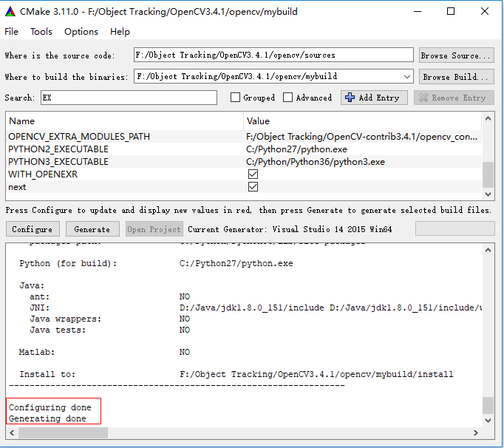Image resolution: width=504 pixels, height=448 pixels.
Task: Close the CMake window
Action: pos(485,12)
